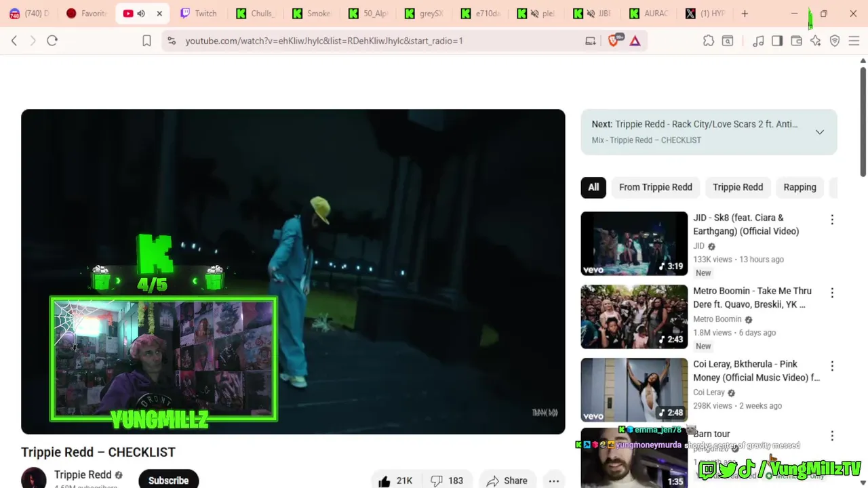This screenshot has width=868, height=488.
Task: Open options menu for Barn tour video
Action: [832, 436]
